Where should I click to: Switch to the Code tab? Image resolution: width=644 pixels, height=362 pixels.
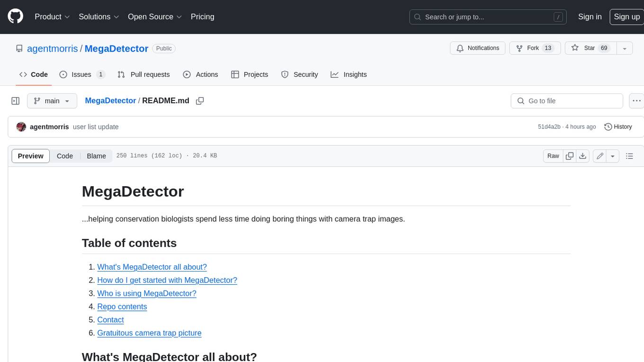point(34,74)
